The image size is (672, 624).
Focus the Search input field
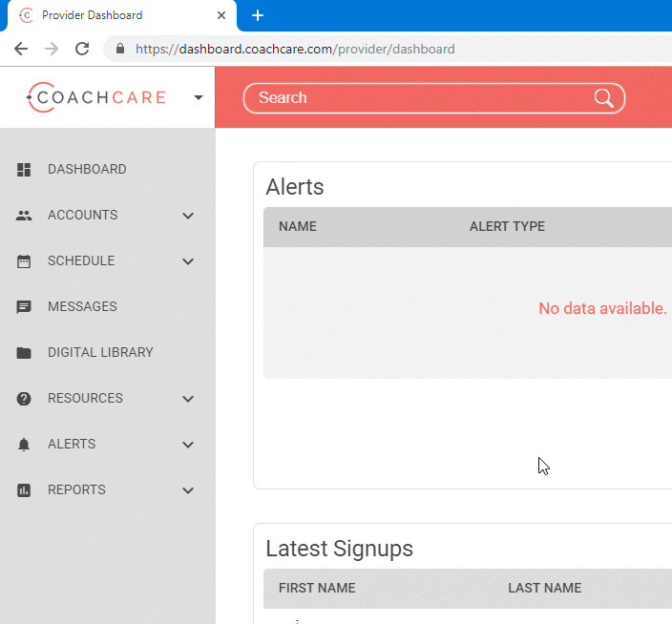tap(420, 98)
